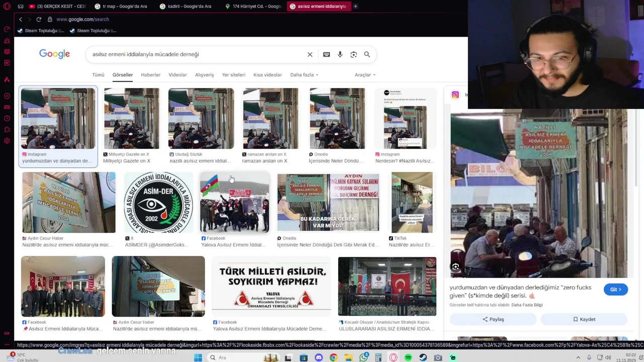Click large preview image of Nazilli sign
The height and width of the screenshot is (362, 644).
(x=539, y=194)
